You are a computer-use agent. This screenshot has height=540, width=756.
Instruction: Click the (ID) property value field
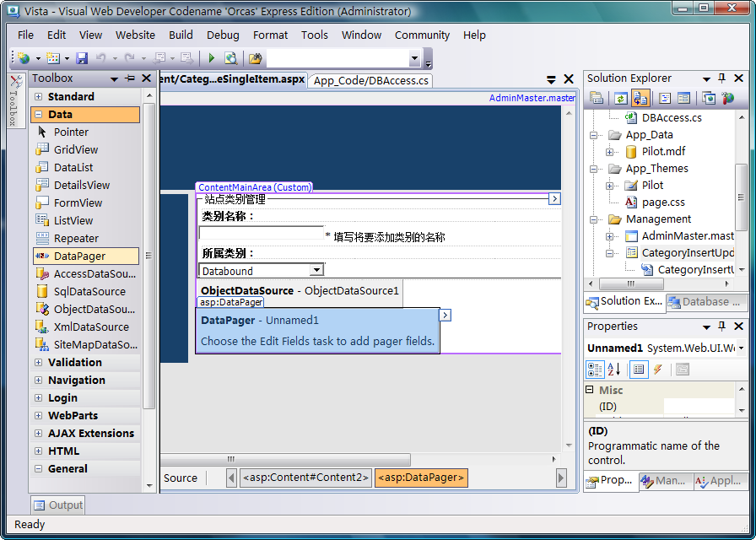(698, 407)
